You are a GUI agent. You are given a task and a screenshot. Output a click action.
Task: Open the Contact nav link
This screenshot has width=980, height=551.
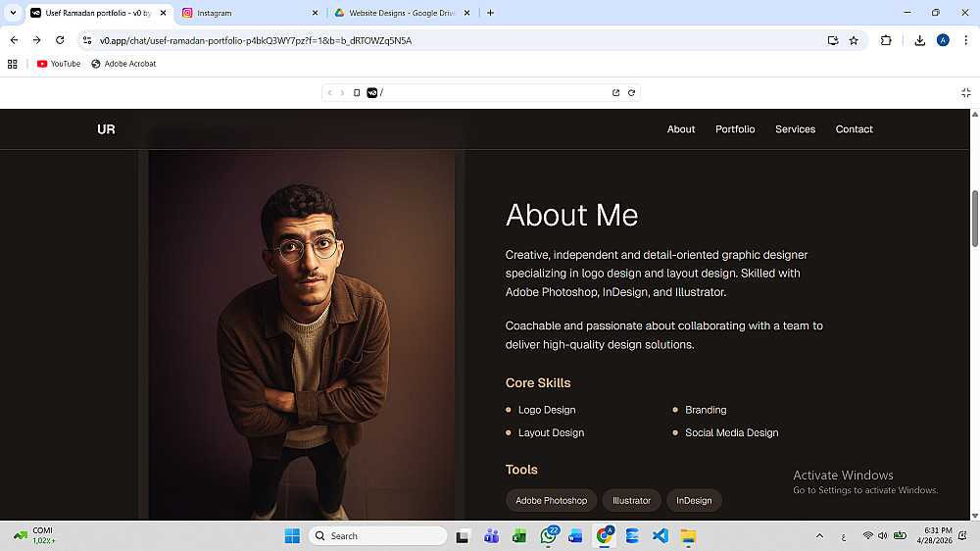point(854,129)
